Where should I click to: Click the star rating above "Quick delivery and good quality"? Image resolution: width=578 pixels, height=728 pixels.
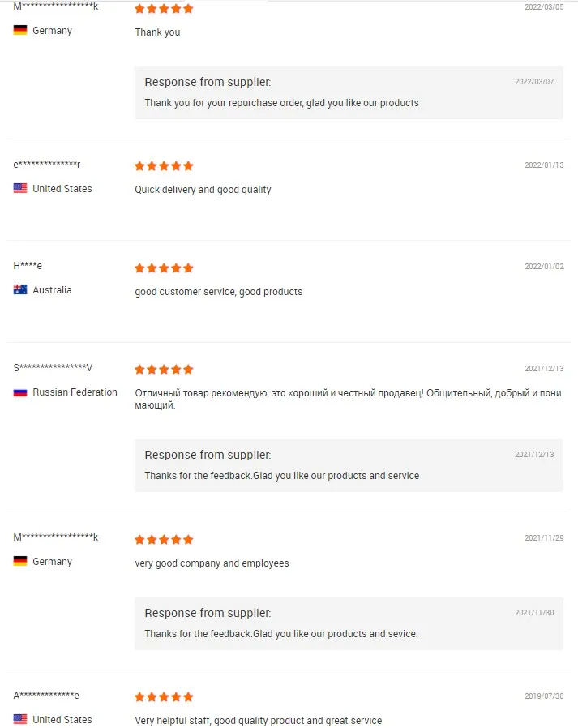coord(164,166)
